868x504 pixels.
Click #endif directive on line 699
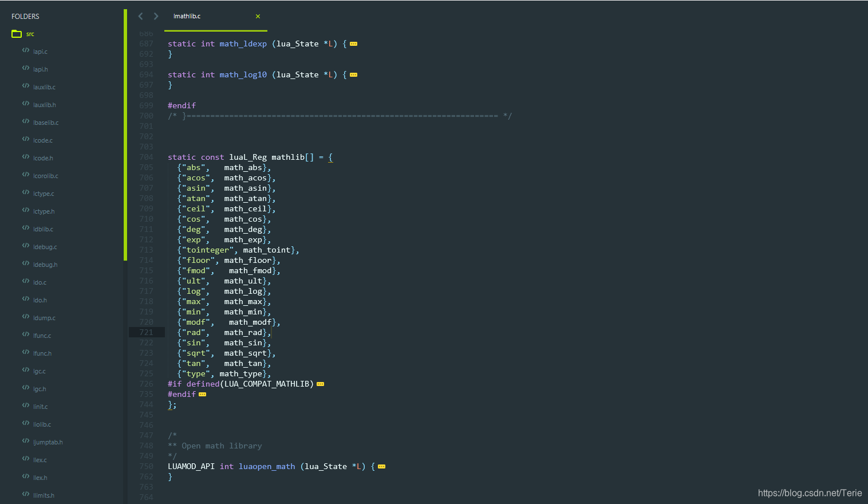pos(182,105)
